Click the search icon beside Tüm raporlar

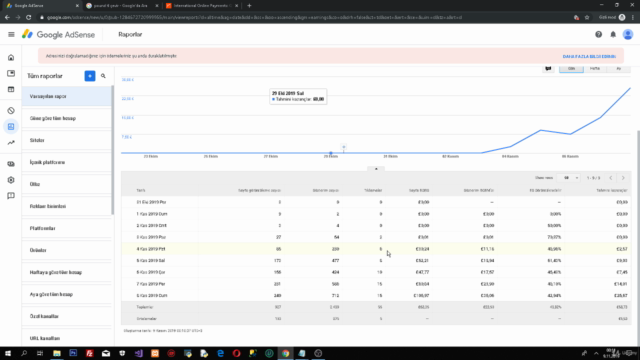[103, 76]
